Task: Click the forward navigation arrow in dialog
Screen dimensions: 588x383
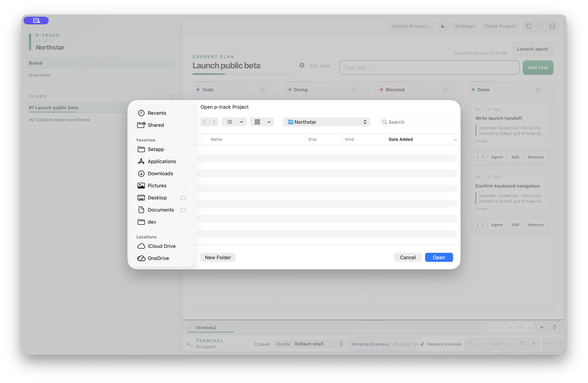Action: pyautogui.click(x=214, y=122)
